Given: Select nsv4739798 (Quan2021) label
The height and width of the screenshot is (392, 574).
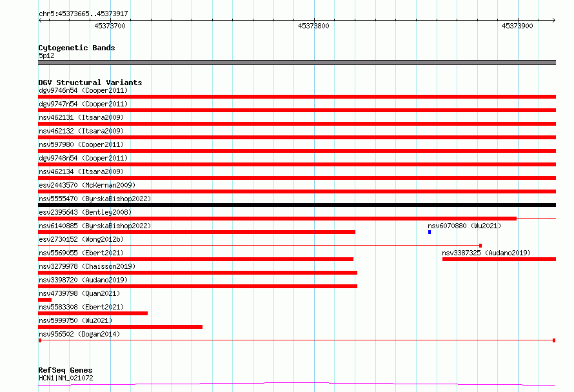Looking at the screenshot, I should coord(79,293).
